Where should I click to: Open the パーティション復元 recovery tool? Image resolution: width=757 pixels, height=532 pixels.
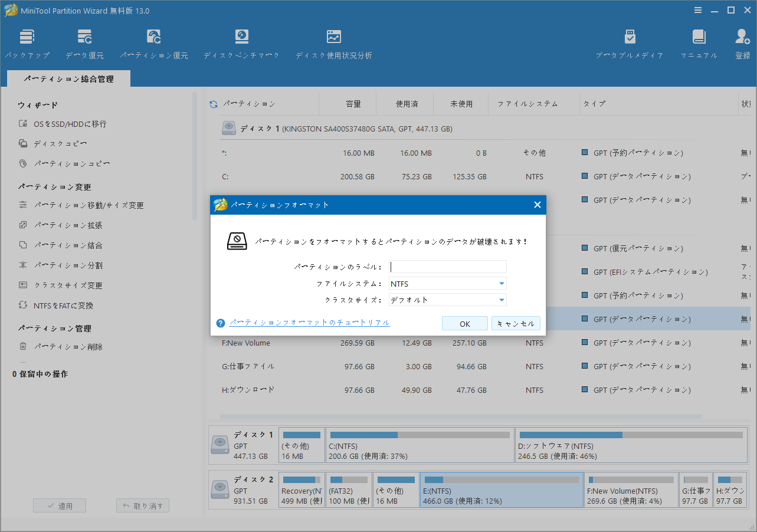[153, 42]
